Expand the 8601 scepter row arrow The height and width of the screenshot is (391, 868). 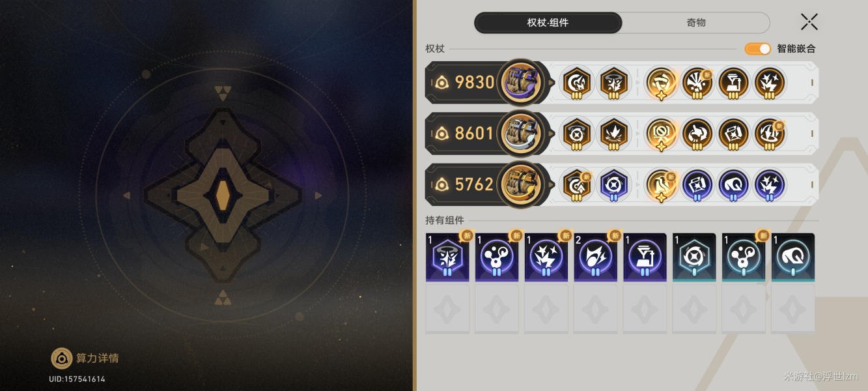(552, 134)
